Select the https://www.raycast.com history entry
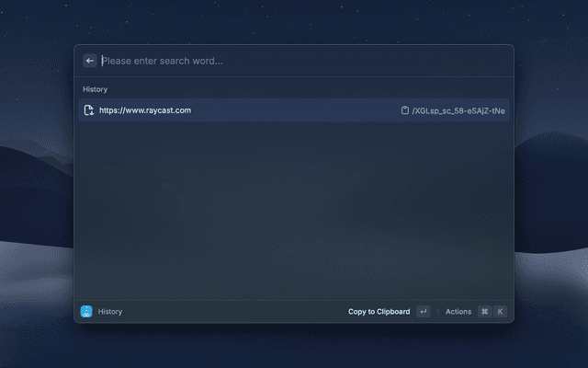 [145, 110]
